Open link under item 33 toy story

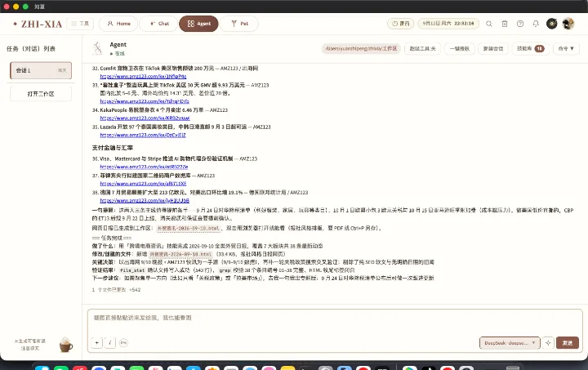tap(145, 101)
